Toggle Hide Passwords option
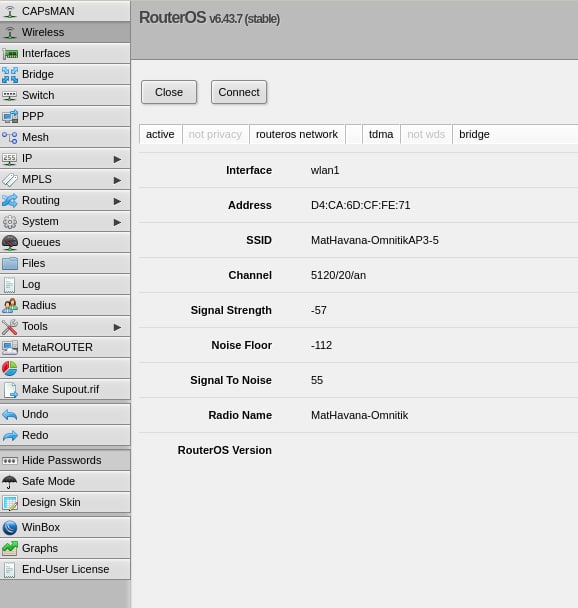The width and height of the screenshot is (578, 608). pos(65,460)
